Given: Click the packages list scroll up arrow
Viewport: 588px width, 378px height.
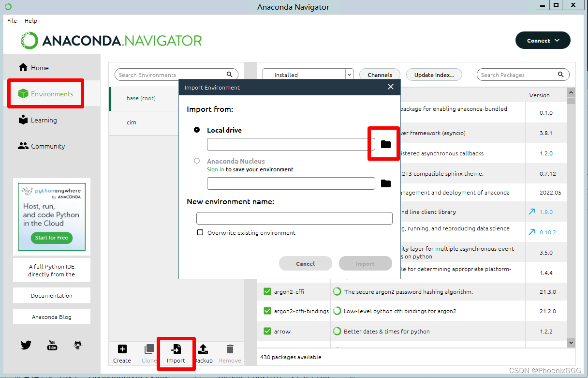Looking at the screenshot, I should (571, 92).
